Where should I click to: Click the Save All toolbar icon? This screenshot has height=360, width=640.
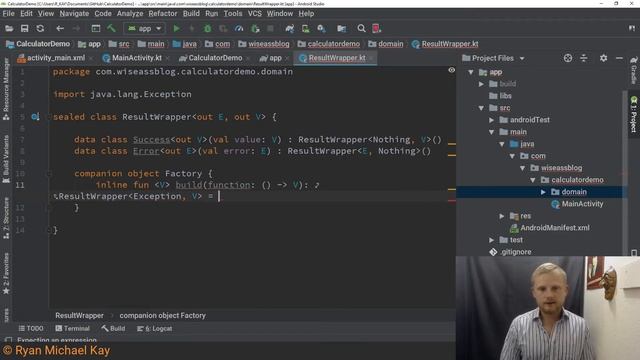coord(24,29)
